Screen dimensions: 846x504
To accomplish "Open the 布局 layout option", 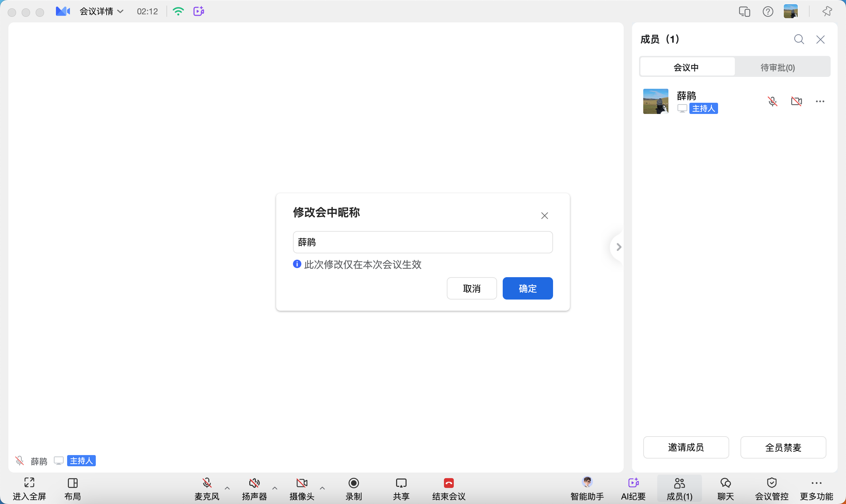I will [x=73, y=489].
